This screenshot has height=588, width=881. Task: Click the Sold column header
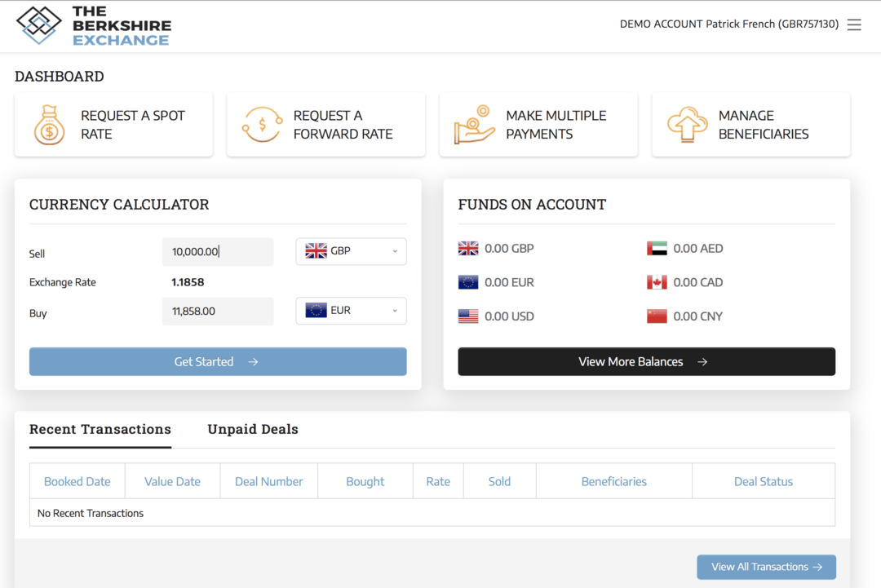[499, 481]
